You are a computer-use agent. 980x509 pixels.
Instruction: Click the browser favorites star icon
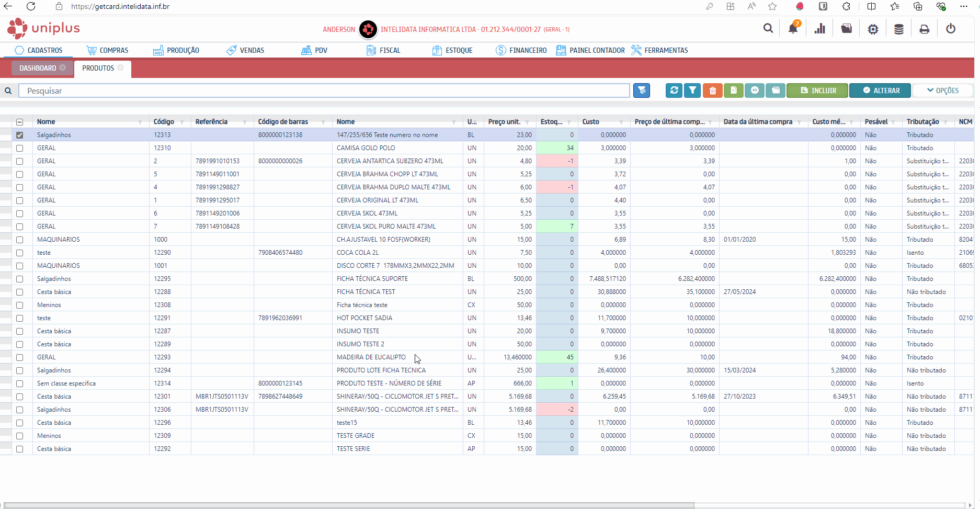pos(772,6)
